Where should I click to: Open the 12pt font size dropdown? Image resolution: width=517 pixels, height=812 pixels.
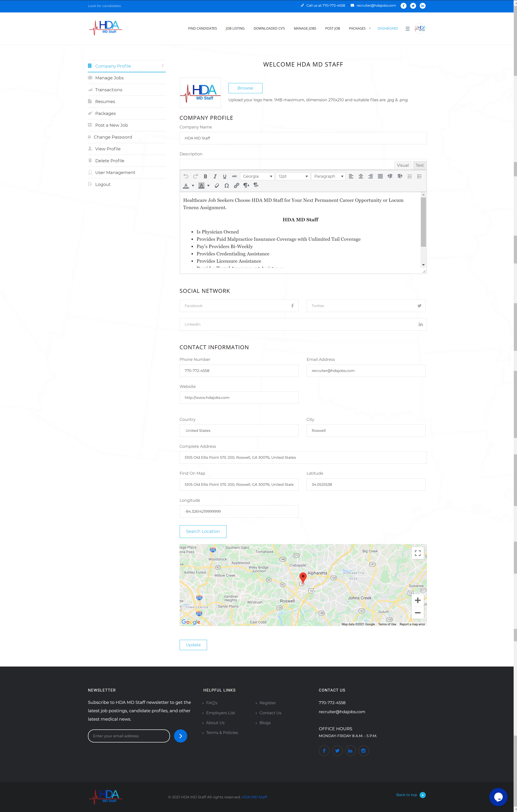click(293, 176)
